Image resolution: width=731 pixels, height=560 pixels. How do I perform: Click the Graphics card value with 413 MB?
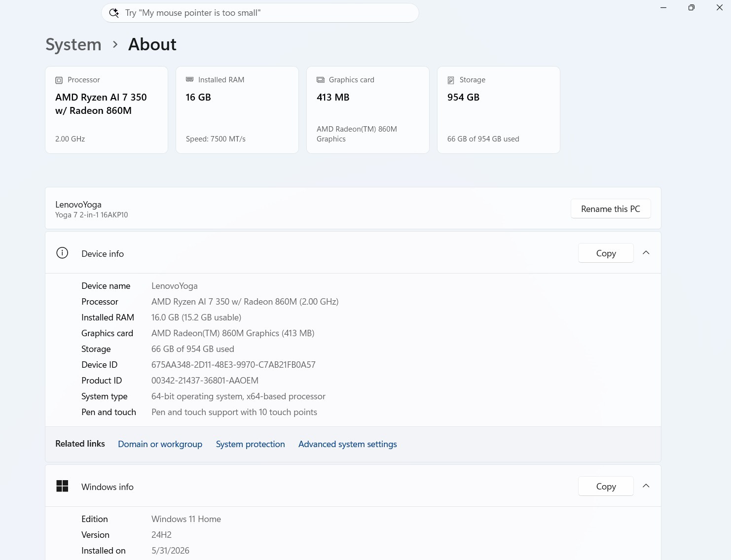tap(233, 333)
